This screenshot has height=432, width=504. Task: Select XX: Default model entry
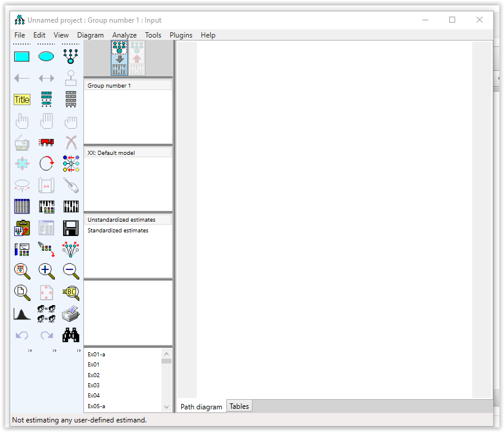(128, 153)
